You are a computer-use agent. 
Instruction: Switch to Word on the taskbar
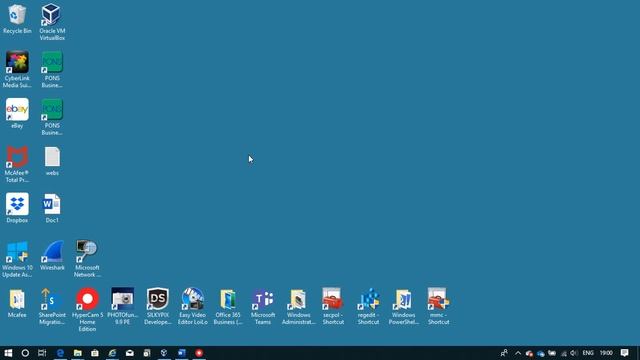pos(182,353)
